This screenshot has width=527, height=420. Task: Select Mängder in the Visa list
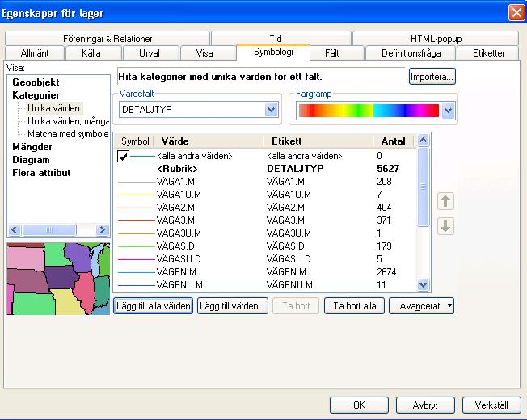pyautogui.click(x=32, y=147)
